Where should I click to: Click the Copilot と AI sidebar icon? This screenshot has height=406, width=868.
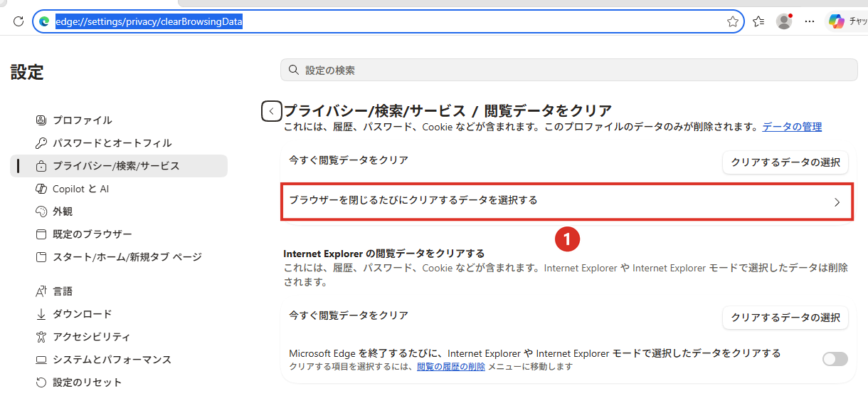coord(41,189)
